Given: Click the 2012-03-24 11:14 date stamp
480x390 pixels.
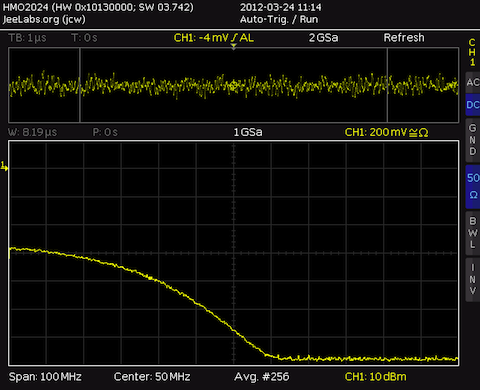Looking at the screenshot, I should point(281,7).
